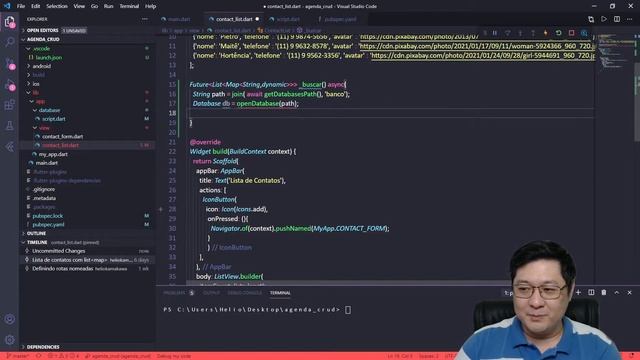Open the widget inspector debug icon
640x360 pixels.
pos(584,33)
